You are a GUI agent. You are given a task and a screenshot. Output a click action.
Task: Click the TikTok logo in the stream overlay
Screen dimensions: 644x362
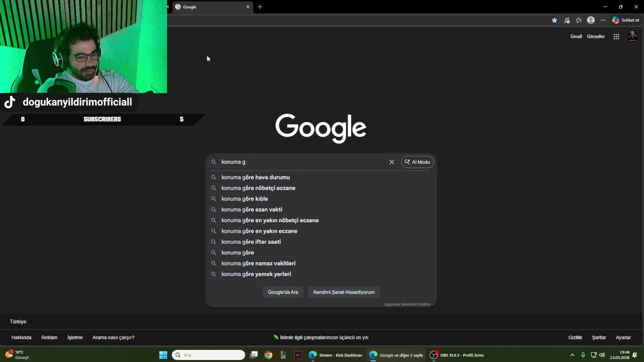(x=10, y=102)
